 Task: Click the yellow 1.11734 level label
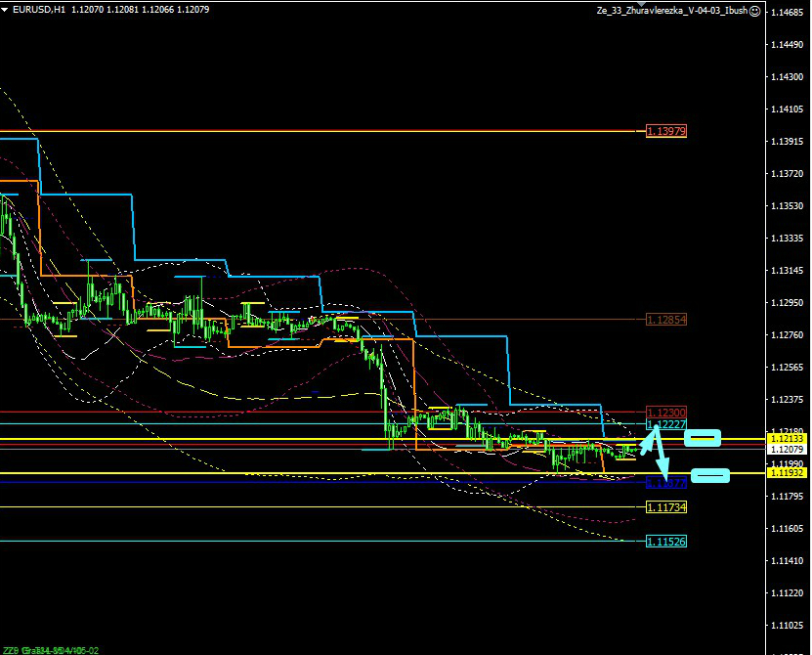tap(666, 507)
